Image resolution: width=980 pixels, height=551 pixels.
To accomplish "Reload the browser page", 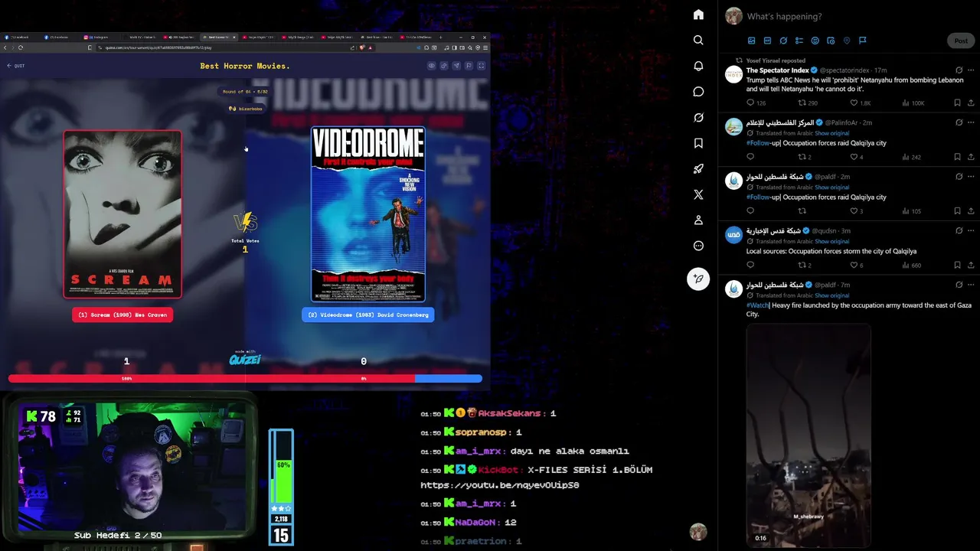I will (21, 47).
